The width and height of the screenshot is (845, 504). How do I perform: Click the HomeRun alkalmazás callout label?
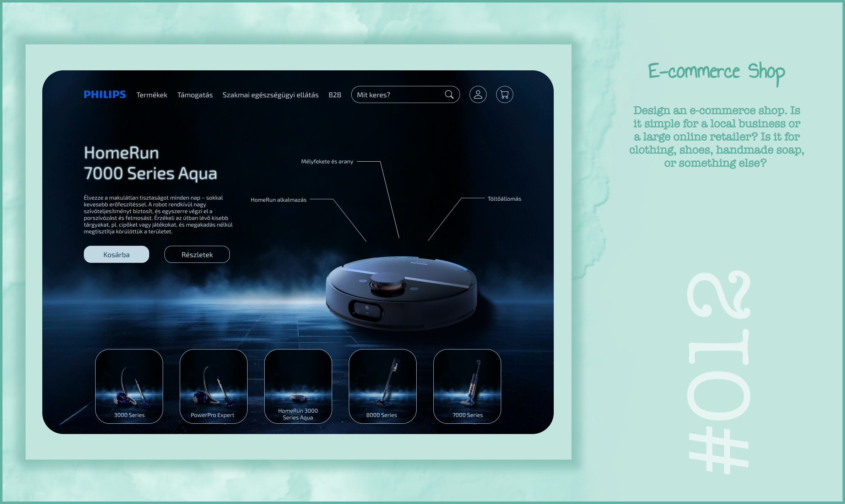[278, 200]
